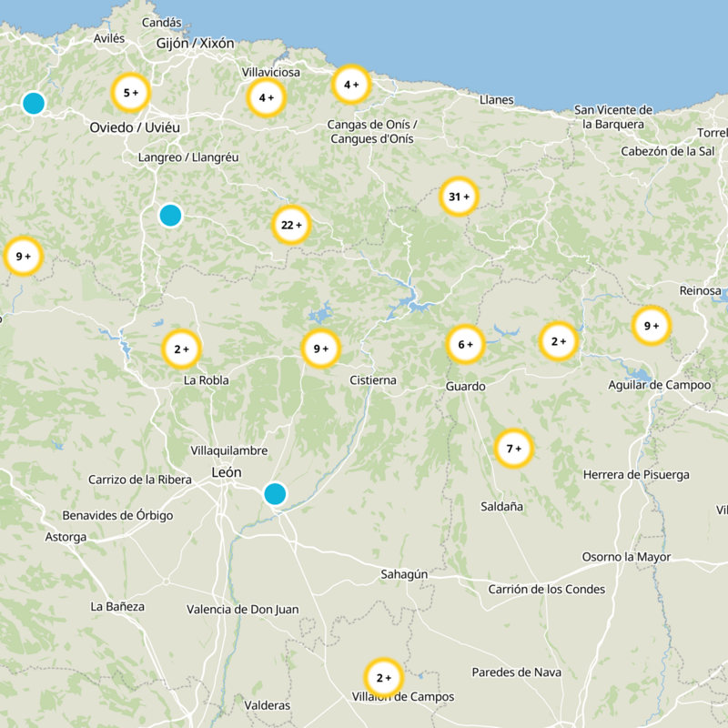Select the blue dot marker south of Langreo
The width and height of the screenshot is (728, 728).
170,216
